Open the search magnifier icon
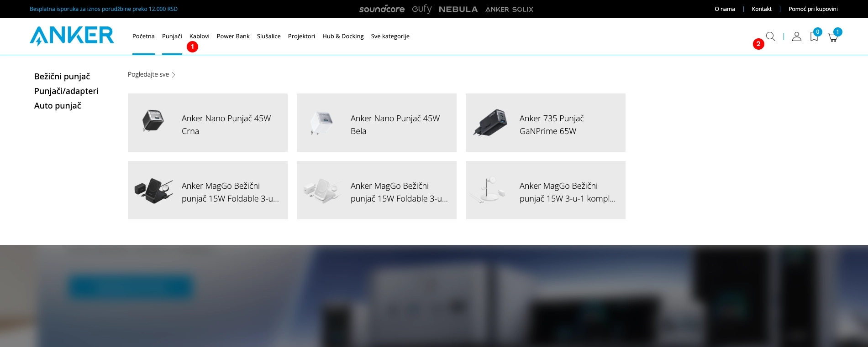Screen dimensions: 868x347 [x=771, y=36]
